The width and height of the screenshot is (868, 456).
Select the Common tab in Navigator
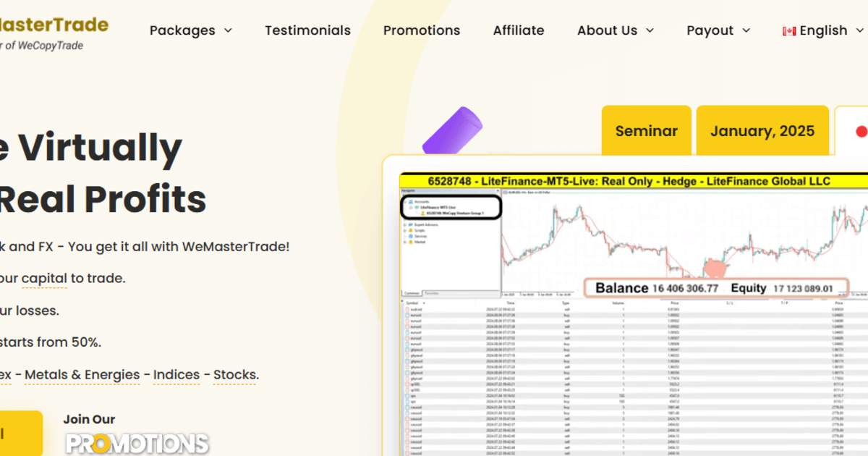(x=412, y=293)
